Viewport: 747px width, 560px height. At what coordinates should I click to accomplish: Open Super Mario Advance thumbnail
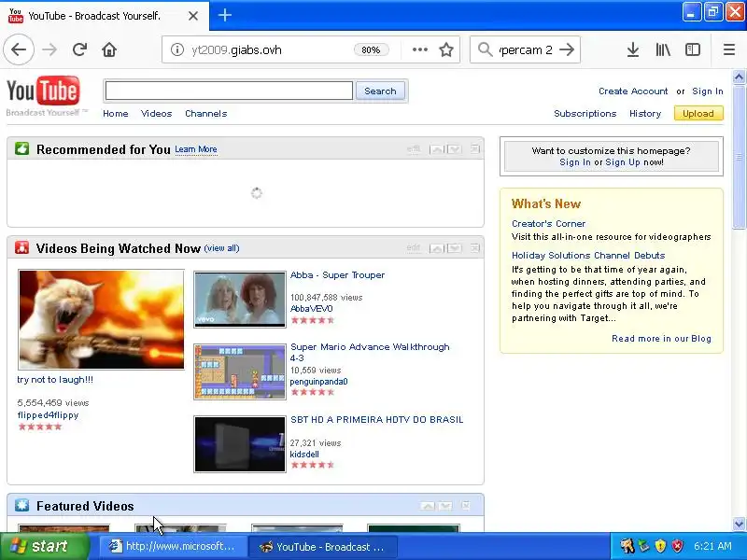point(240,371)
